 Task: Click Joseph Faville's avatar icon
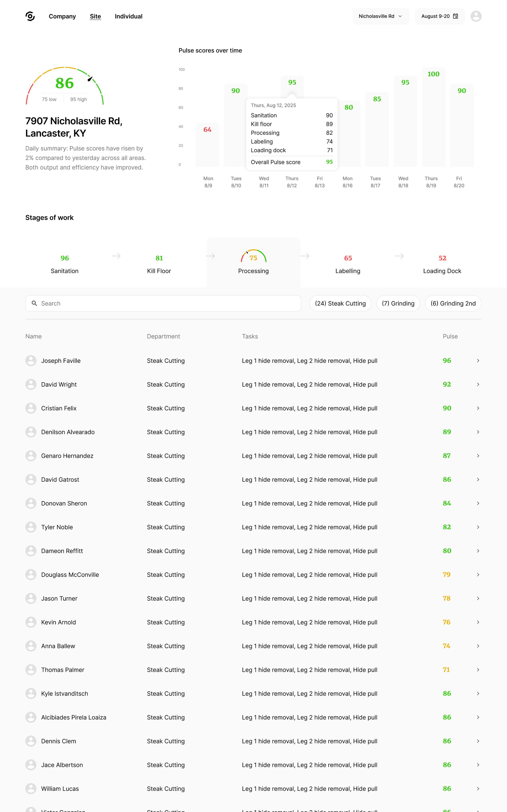coord(31,361)
